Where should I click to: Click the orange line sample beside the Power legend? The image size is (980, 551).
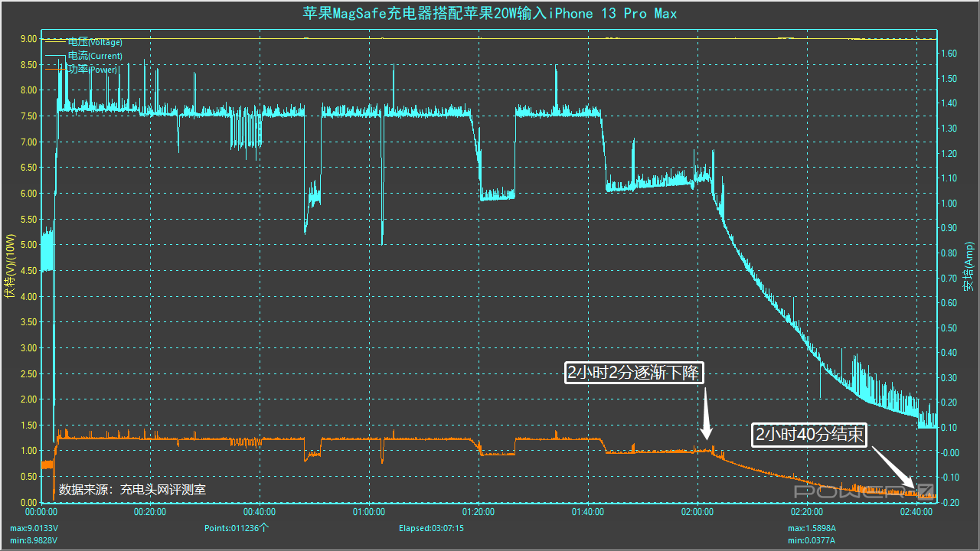[56, 70]
